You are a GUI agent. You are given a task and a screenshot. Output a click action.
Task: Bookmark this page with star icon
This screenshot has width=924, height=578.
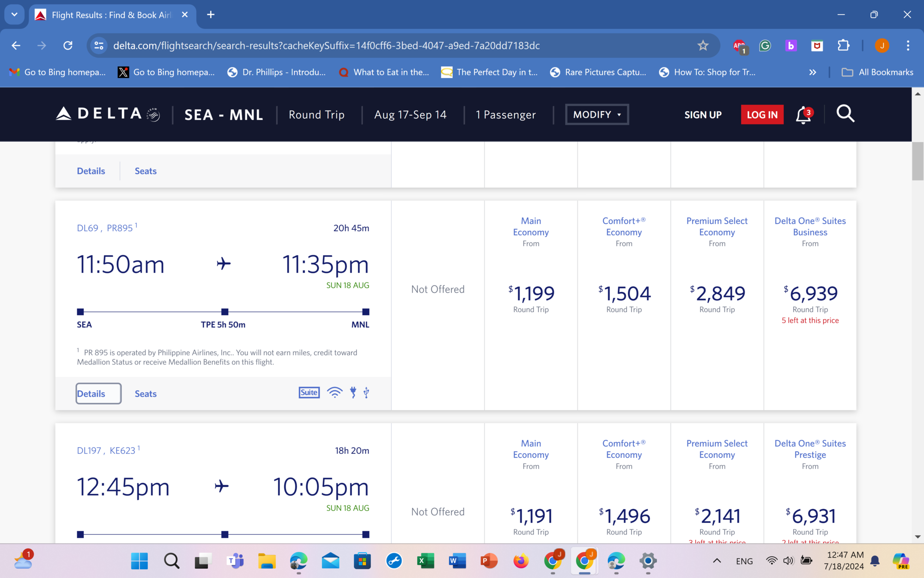[x=703, y=45]
